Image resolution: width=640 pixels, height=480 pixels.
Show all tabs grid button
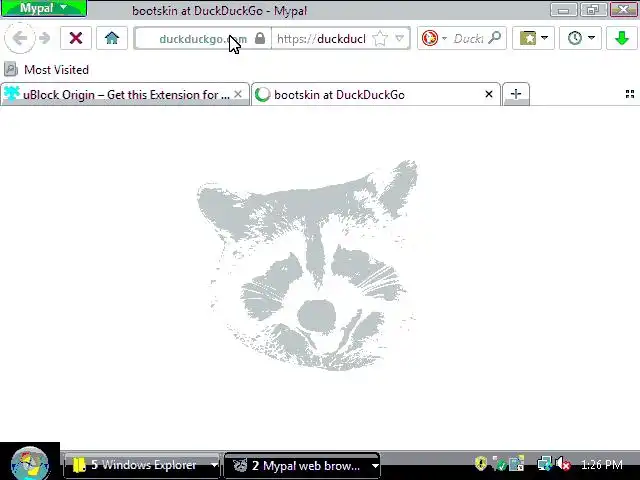(630, 94)
